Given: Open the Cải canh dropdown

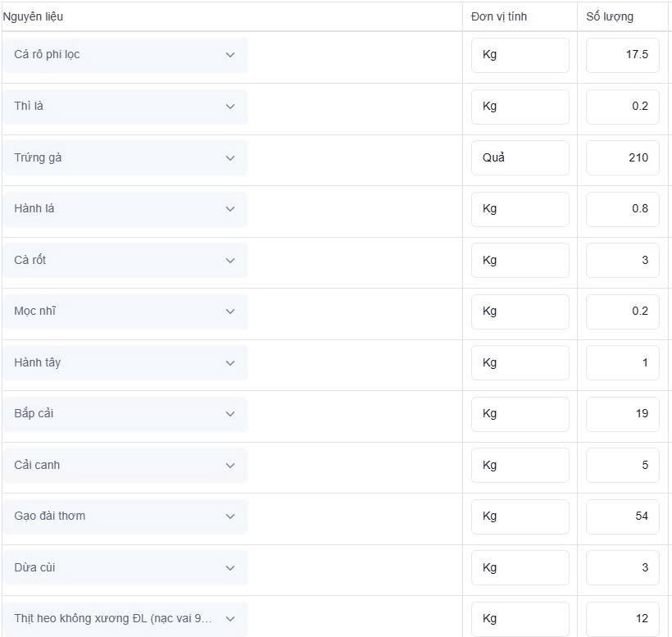Looking at the screenshot, I should pos(125,465).
